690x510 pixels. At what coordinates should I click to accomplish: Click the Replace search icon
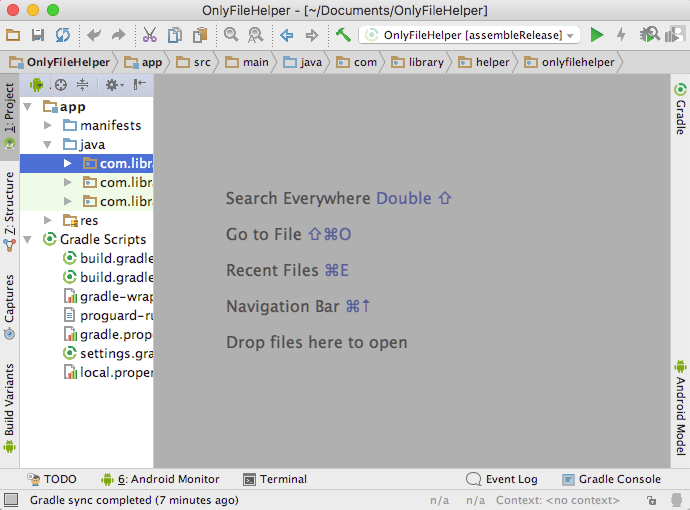256,35
